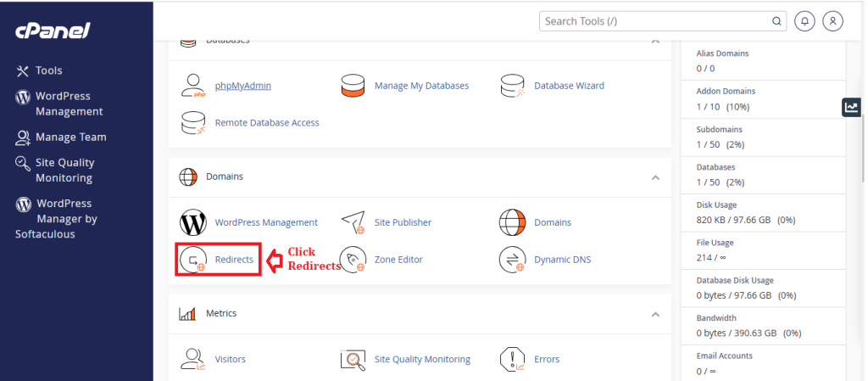The image size is (868, 381).
Task: Open the Site Publisher link
Action: tap(403, 222)
